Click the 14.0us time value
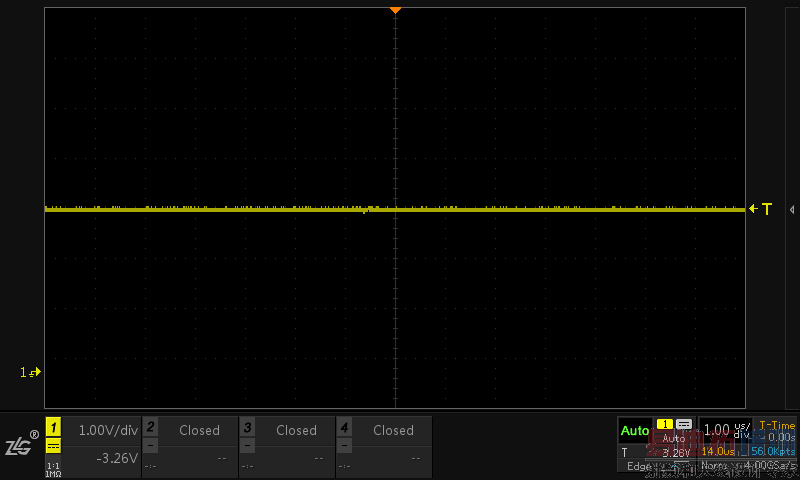The width and height of the screenshot is (800, 480). point(718,451)
